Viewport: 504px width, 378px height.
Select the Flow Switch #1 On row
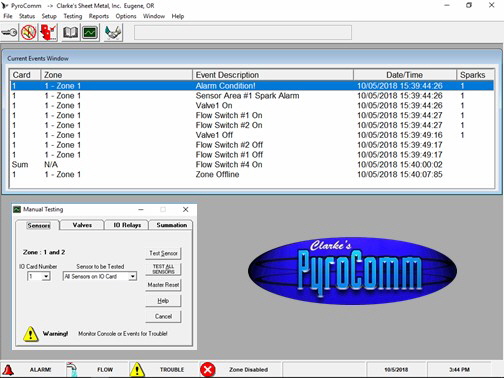point(252,115)
